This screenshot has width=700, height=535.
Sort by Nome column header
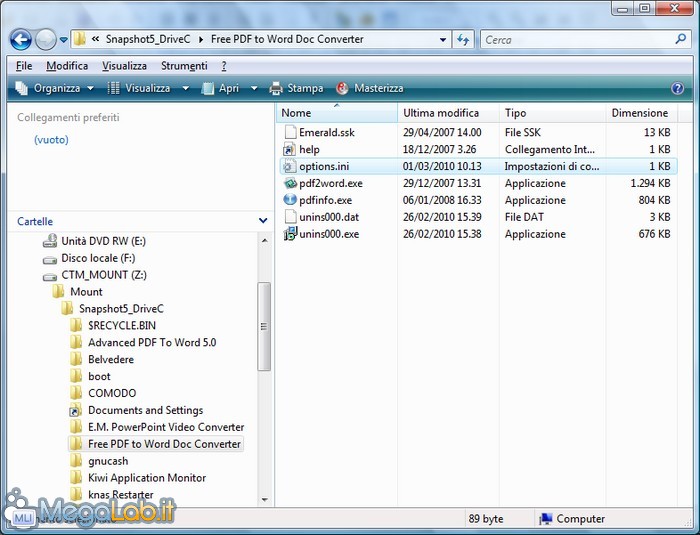tap(337, 113)
